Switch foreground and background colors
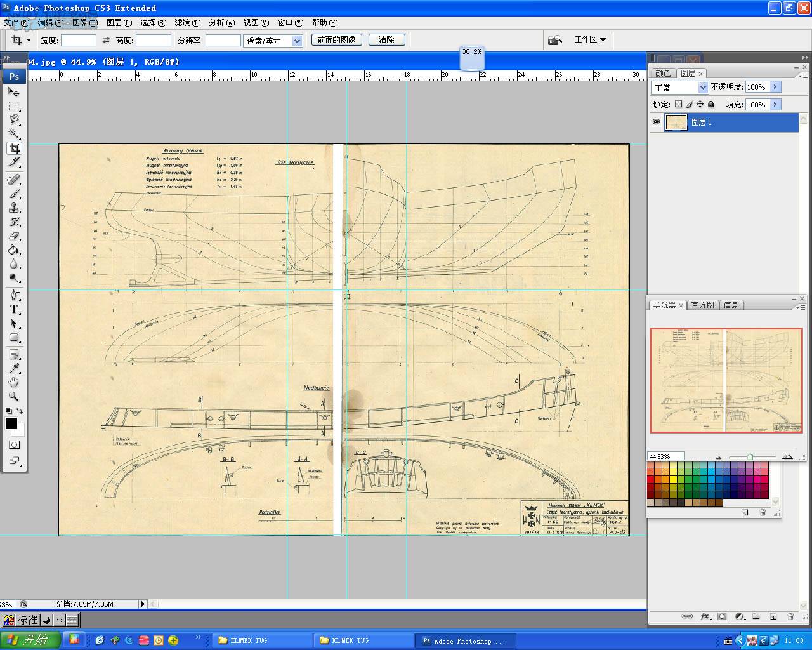 click(x=20, y=411)
